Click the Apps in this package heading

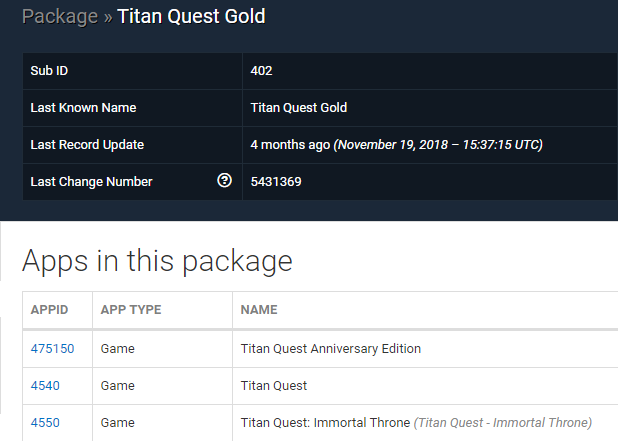(x=157, y=261)
